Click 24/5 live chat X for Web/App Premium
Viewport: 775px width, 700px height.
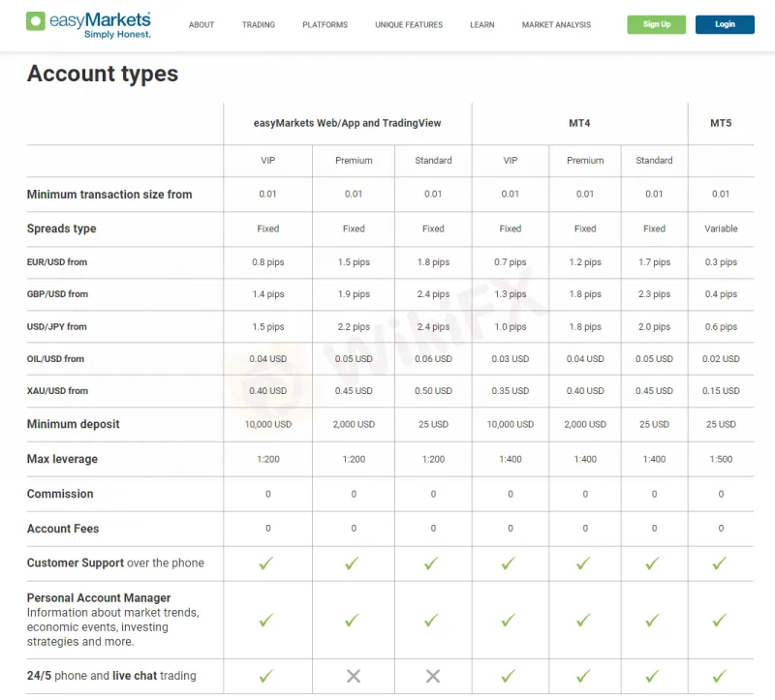(x=354, y=676)
